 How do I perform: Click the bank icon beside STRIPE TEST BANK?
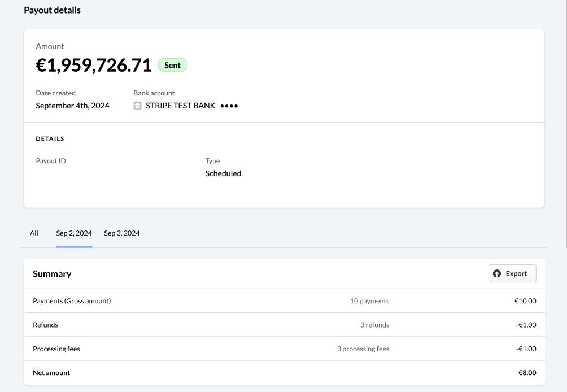tap(137, 105)
